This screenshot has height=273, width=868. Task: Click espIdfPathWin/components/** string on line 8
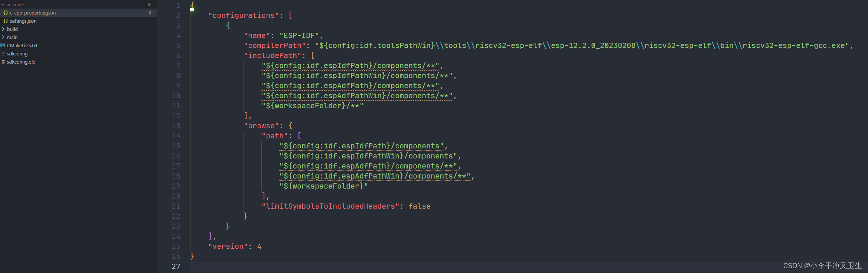tap(357, 76)
